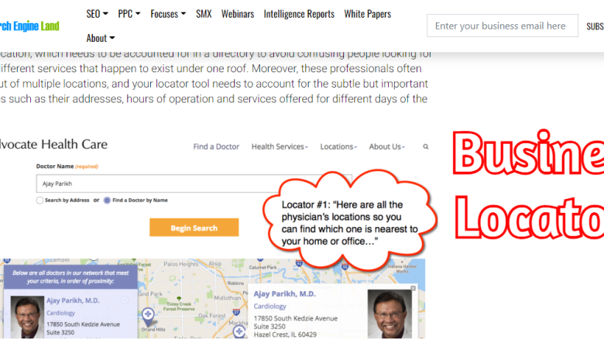Close the Ajay Parikh map popup
The height and width of the screenshot is (364, 604).
413,288
